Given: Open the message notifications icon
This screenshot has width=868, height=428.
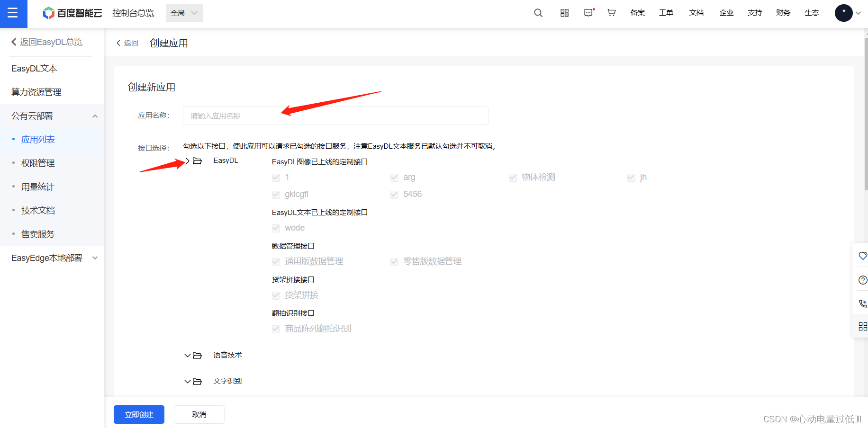Looking at the screenshot, I should 589,13.
